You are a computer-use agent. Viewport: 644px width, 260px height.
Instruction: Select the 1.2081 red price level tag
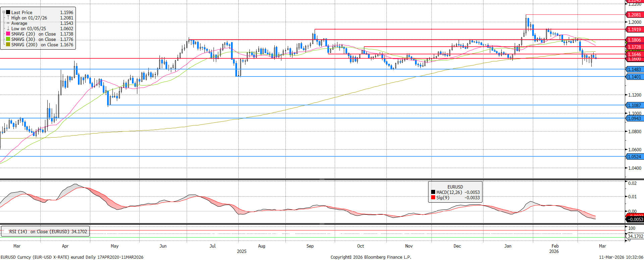(634, 15)
